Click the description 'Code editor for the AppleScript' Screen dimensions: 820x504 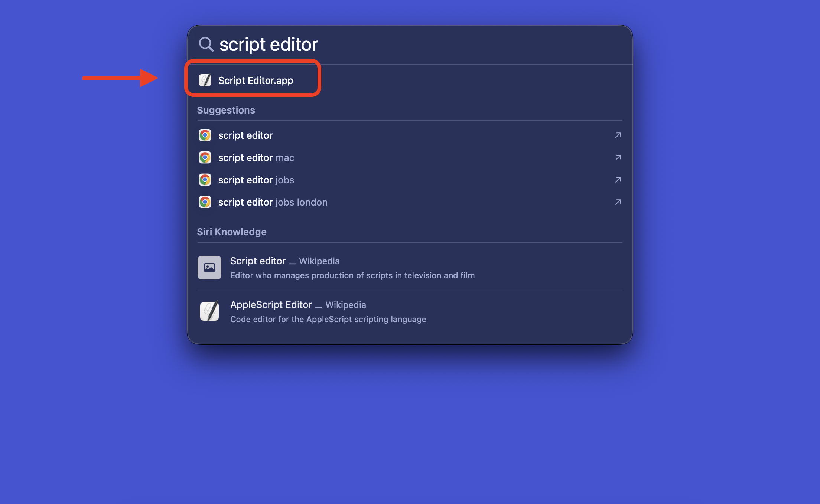click(328, 320)
